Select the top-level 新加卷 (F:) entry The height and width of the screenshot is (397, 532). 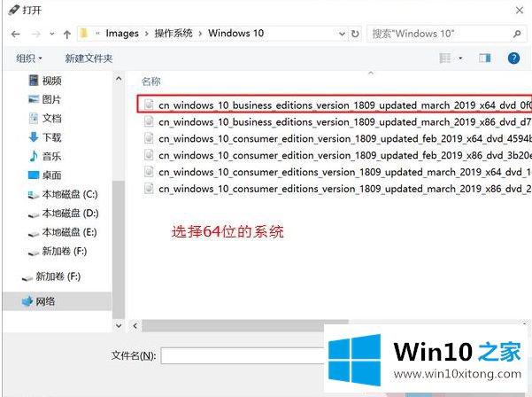50,276
